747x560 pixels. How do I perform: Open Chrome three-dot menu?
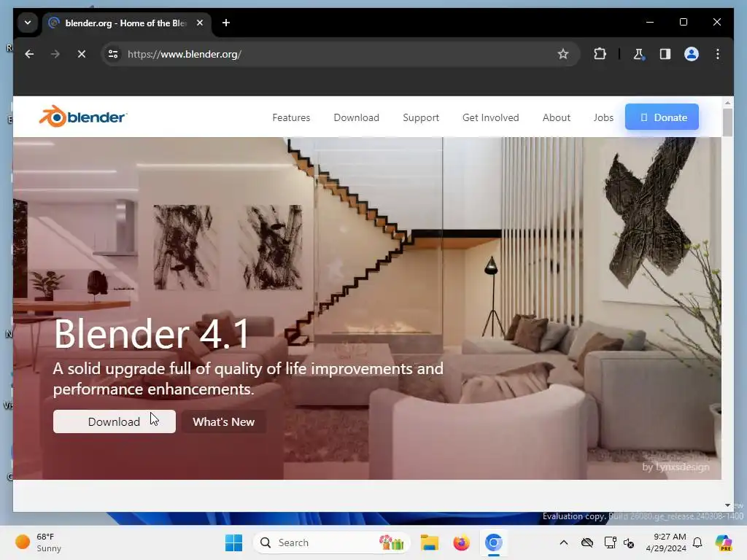718,54
